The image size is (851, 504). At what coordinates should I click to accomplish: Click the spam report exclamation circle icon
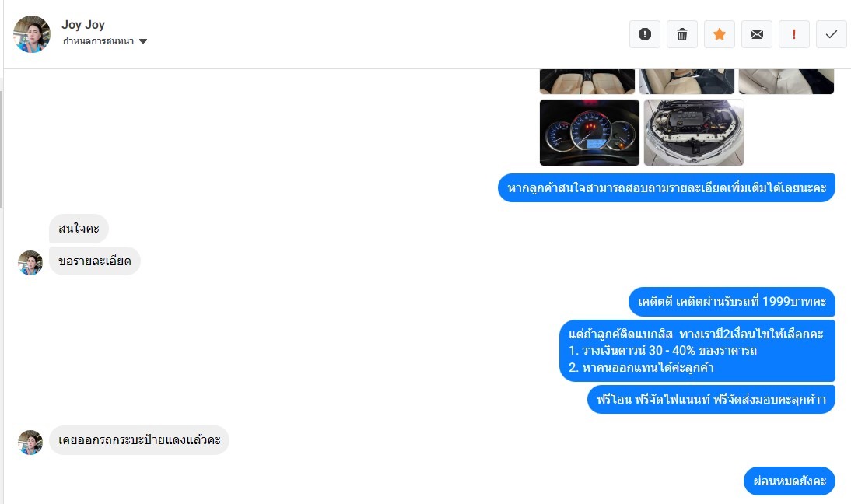click(645, 34)
